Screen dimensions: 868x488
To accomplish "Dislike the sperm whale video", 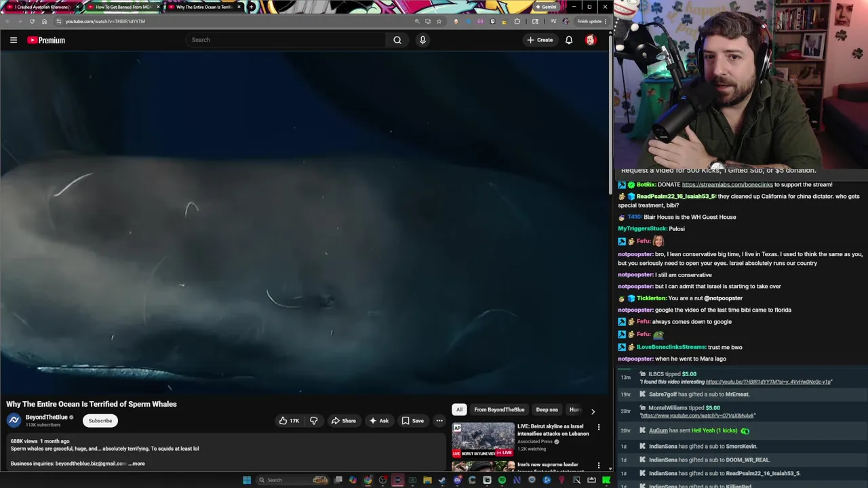I will [313, 421].
